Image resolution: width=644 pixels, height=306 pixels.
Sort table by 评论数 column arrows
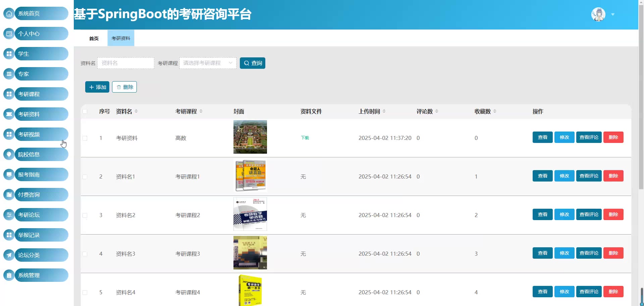click(x=437, y=111)
